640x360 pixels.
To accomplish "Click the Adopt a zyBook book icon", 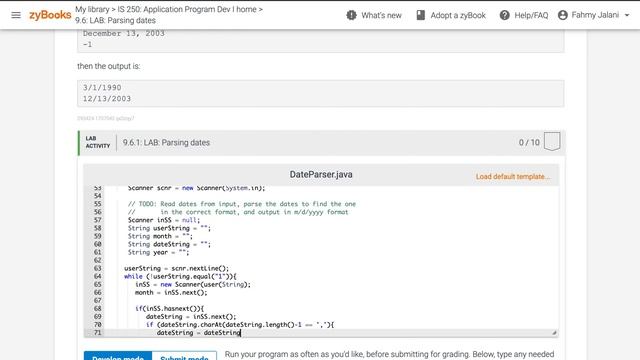I will [420, 15].
